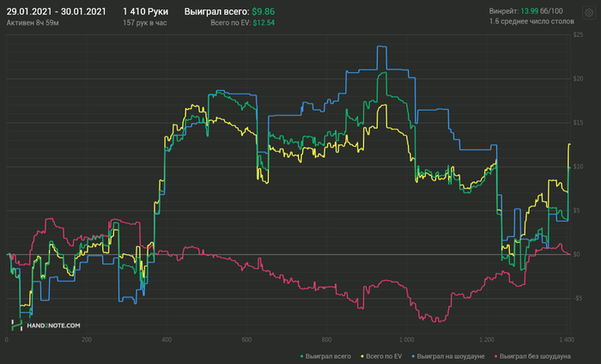Click the '$25' y-axis label
This screenshot has width=601, height=364.
[x=578, y=35]
